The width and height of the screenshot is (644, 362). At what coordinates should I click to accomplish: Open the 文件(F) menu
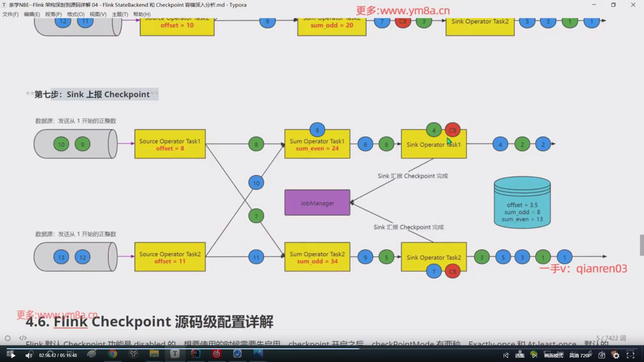10,14
